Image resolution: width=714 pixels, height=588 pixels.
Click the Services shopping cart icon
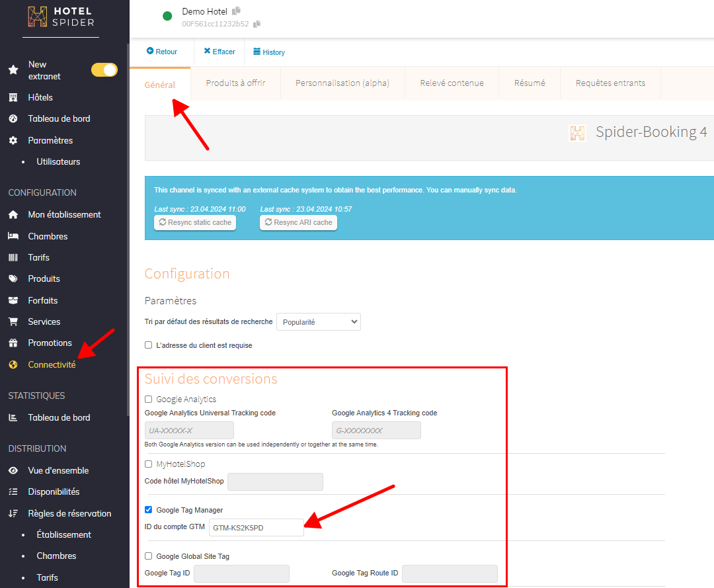point(13,321)
